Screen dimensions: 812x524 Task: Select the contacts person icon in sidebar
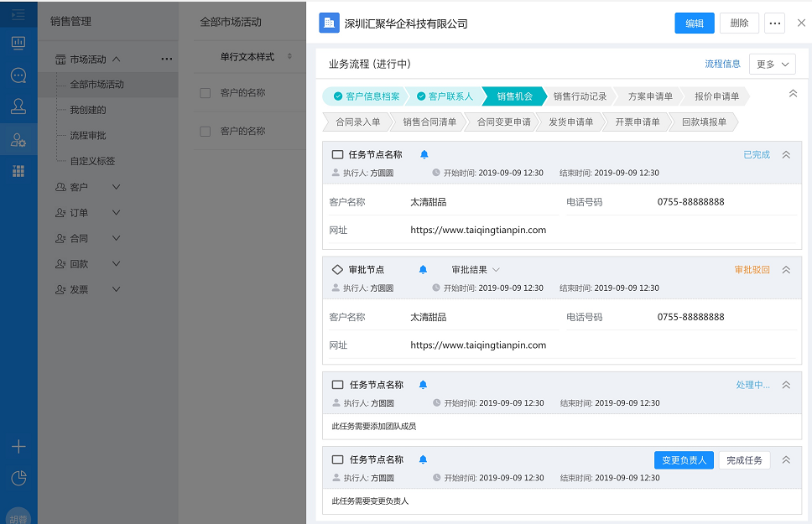coord(18,106)
